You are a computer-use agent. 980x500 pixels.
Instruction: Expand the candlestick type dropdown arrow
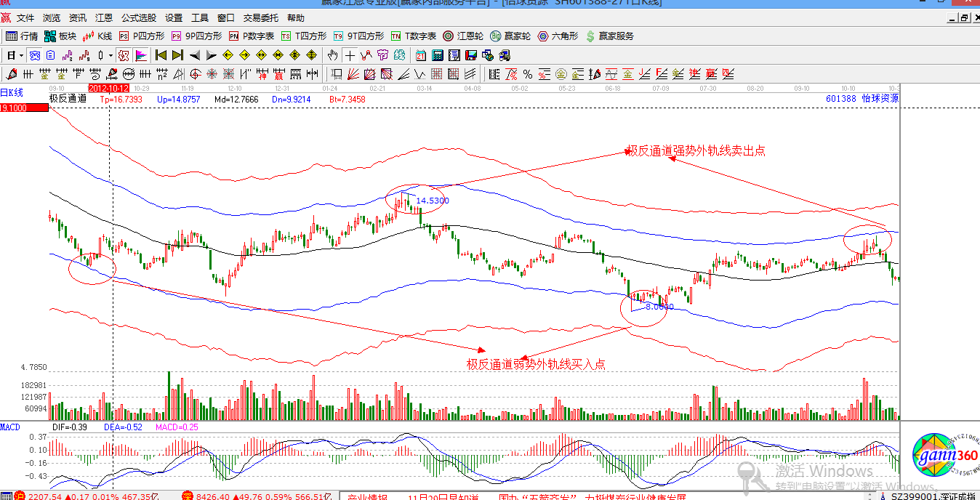point(111,55)
